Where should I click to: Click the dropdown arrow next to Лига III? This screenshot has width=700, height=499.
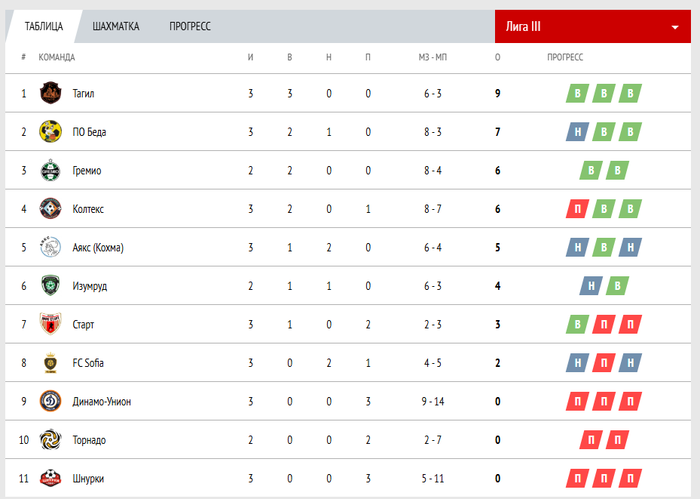point(674,27)
